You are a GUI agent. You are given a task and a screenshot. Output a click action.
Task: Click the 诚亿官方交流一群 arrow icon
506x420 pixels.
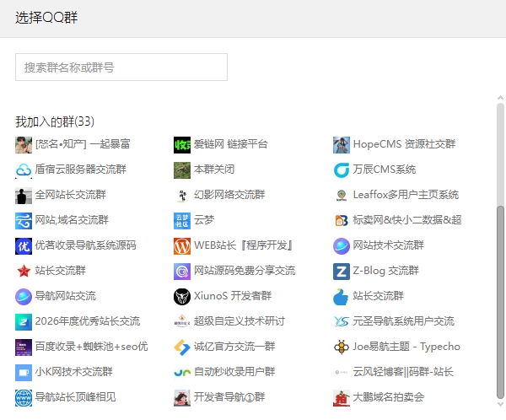(182, 347)
